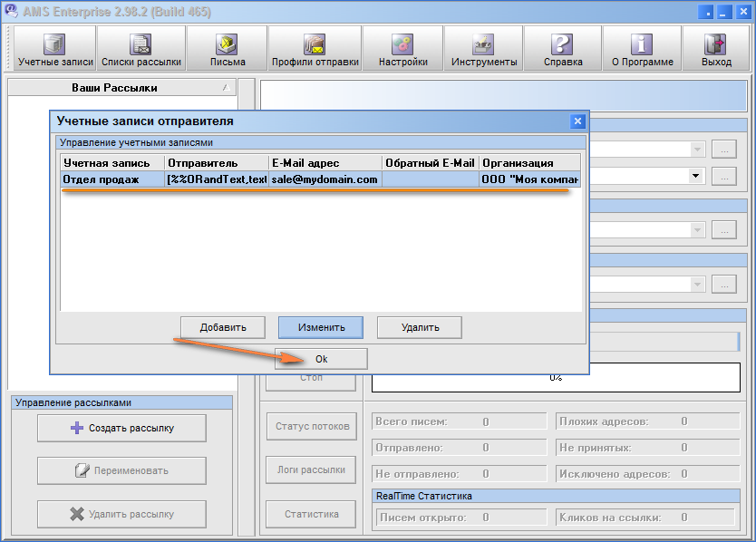Click the Выход exit icon

click(x=716, y=49)
